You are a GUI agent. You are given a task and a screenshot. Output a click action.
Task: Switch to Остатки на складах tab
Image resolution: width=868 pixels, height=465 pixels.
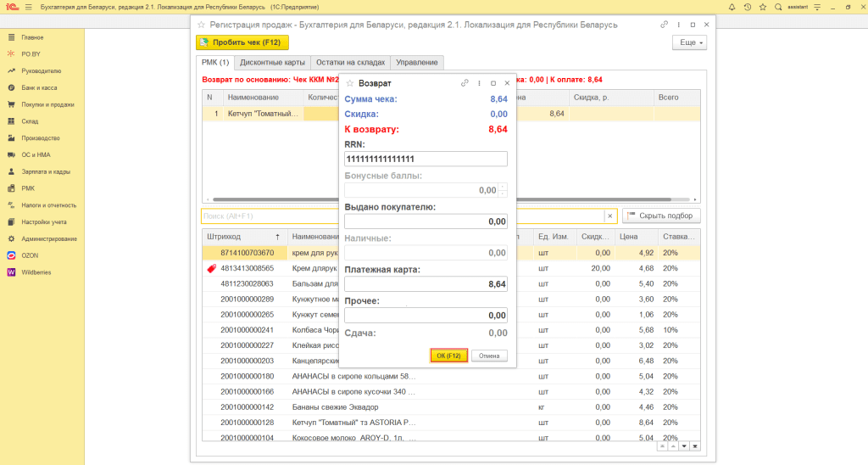[x=350, y=63]
